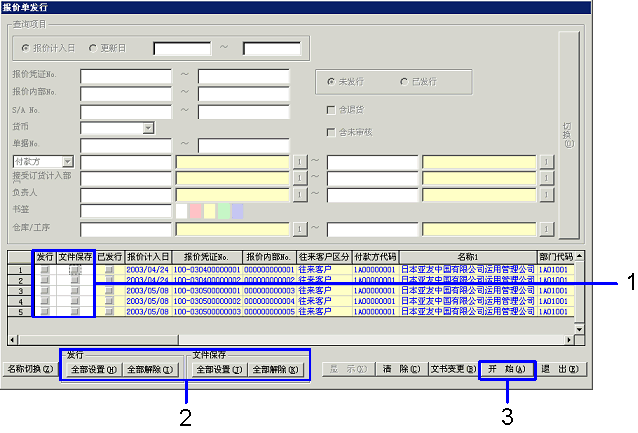Open the 货币 dropdown list
This screenshot has height=433, width=638.
coord(147,127)
